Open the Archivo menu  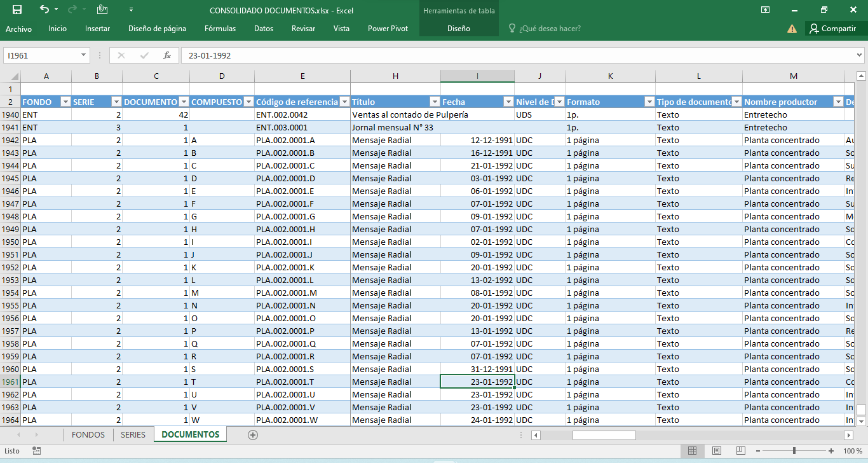18,29
